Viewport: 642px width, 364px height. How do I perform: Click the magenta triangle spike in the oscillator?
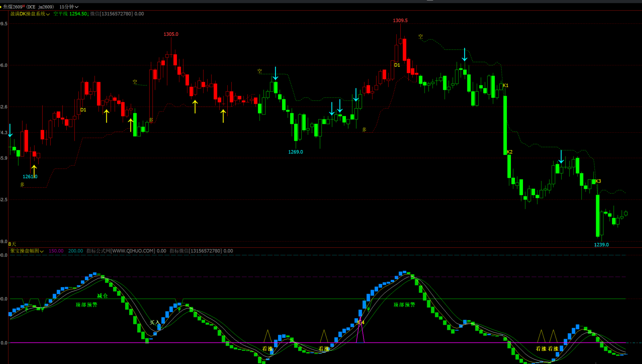(x=360, y=331)
